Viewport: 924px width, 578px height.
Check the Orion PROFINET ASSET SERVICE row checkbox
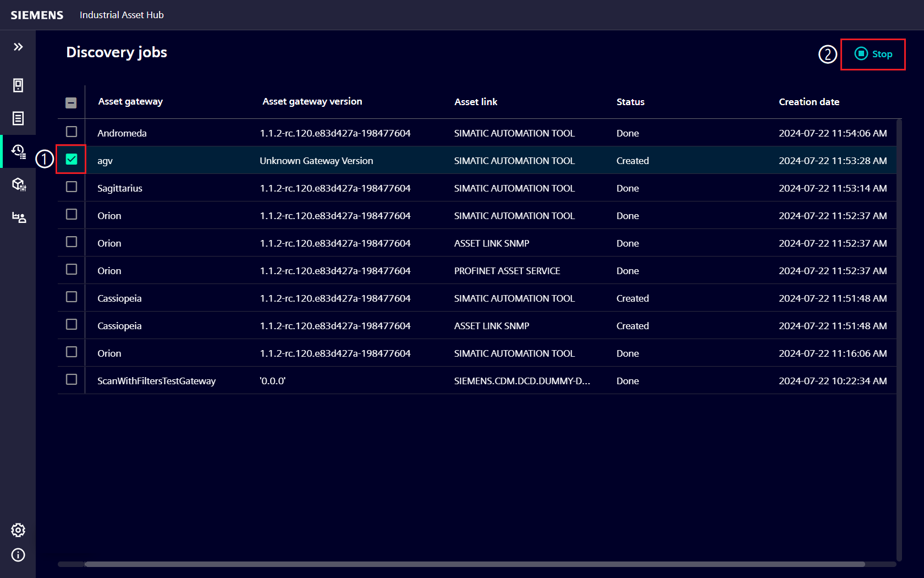(x=71, y=269)
